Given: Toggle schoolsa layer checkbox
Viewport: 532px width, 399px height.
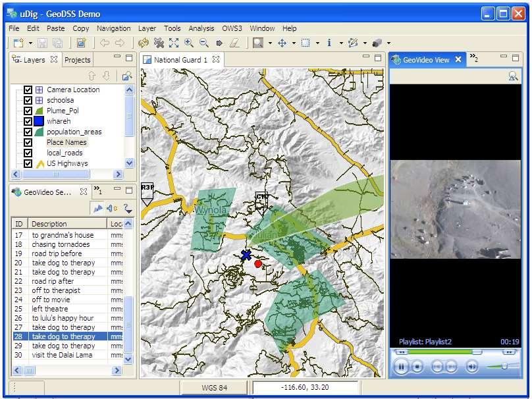Looking at the screenshot, I should click(28, 101).
